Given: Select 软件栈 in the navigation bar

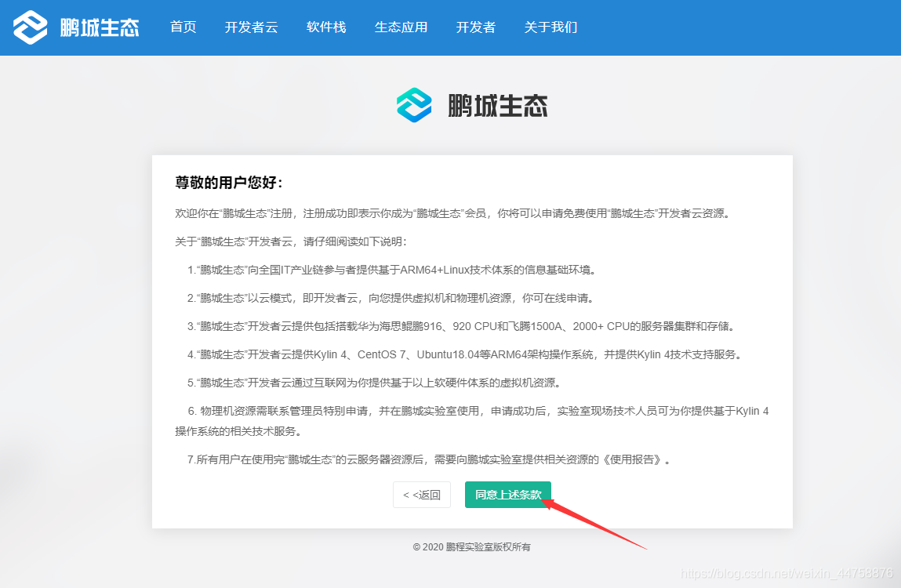Looking at the screenshot, I should coord(326,27).
